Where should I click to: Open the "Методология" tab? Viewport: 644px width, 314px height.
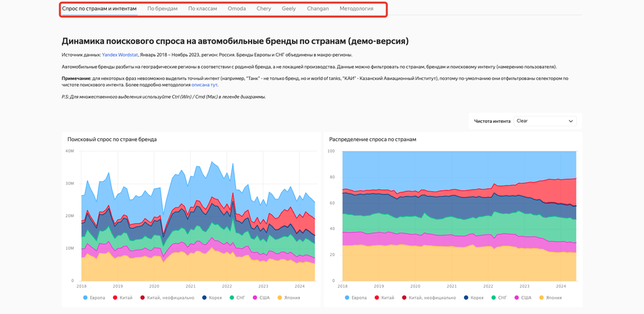[x=356, y=8]
